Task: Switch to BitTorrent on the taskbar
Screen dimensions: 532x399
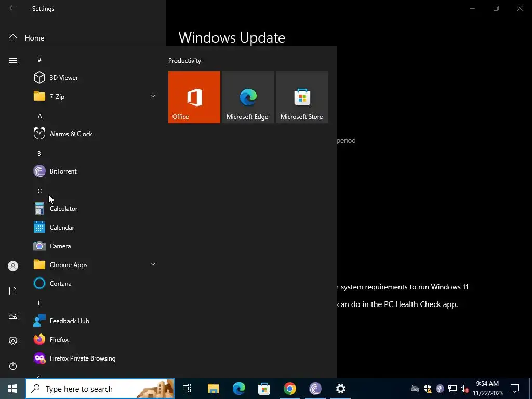Action: click(x=315, y=389)
